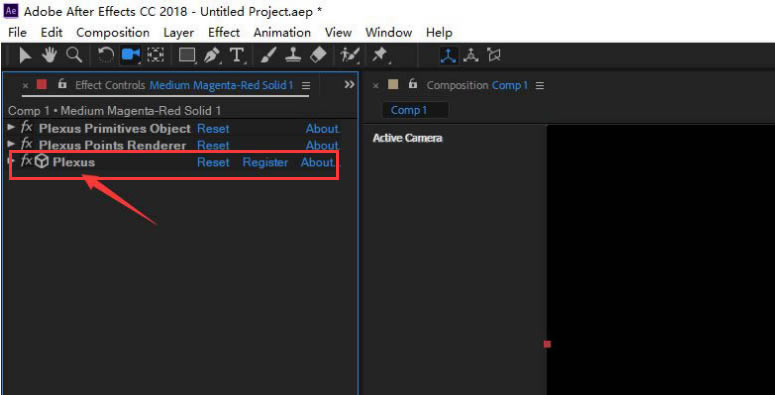This screenshot has width=775, height=395.
Task: Select the Zoom magnifier tool
Action: (74, 55)
